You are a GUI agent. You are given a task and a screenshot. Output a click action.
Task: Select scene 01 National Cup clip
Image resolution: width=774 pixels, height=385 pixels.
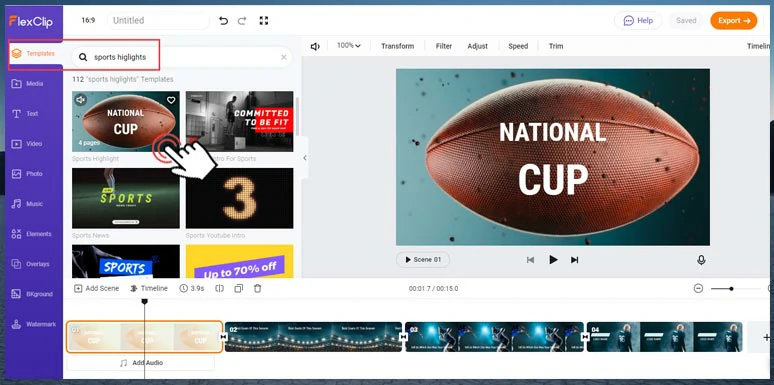144,337
